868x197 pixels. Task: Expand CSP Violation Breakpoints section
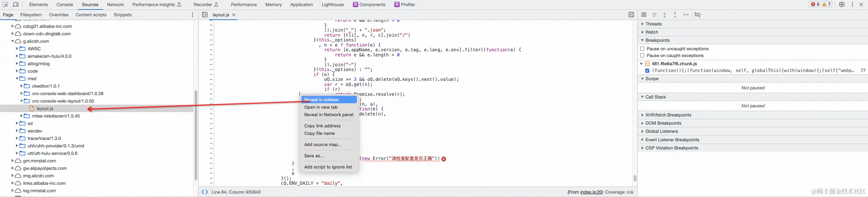click(642, 148)
